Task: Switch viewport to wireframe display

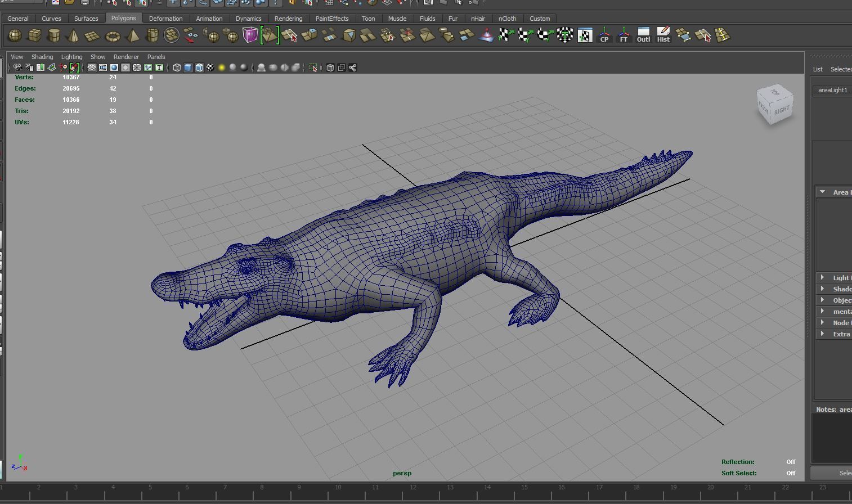Action: coord(177,67)
